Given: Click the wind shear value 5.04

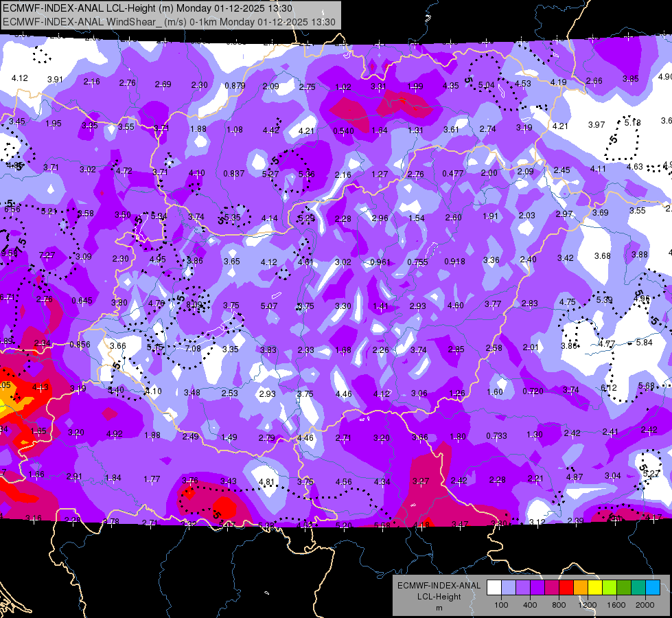Looking at the screenshot, I should 487,85.
